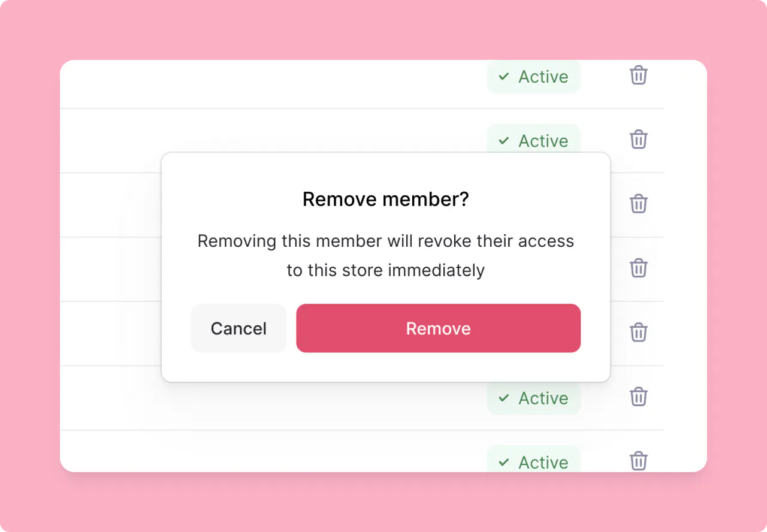This screenshot has width=767, height=532.
Task: Delete the third member using its trash icon
Action: point(638,204)
